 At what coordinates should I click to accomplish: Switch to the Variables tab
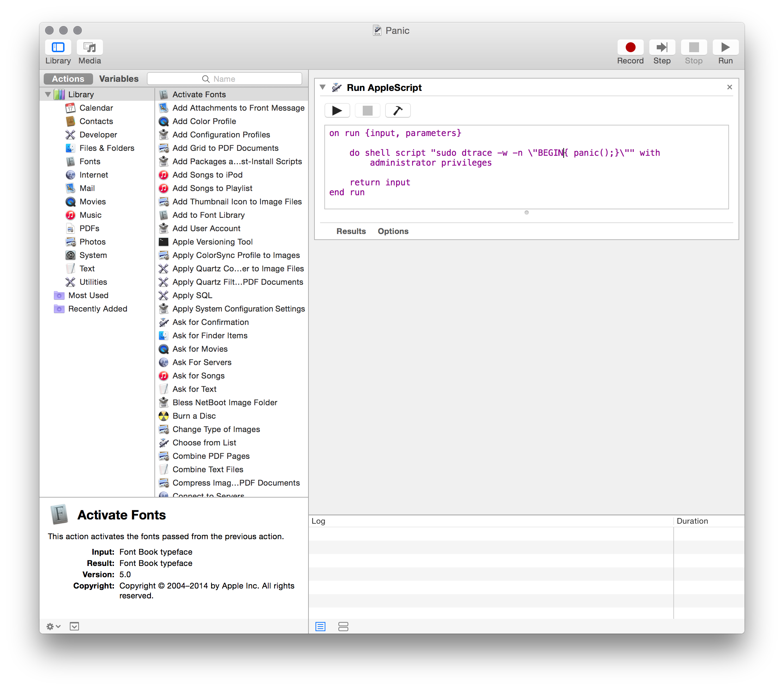tap(119, 79)
